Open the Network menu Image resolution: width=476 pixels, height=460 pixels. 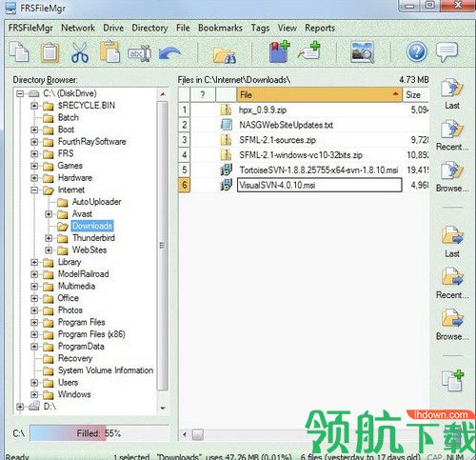click(78, 28)
